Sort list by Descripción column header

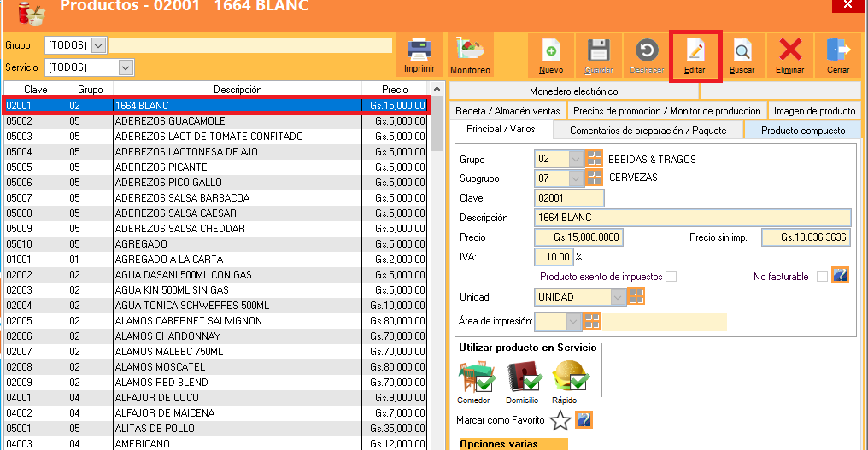238,89
